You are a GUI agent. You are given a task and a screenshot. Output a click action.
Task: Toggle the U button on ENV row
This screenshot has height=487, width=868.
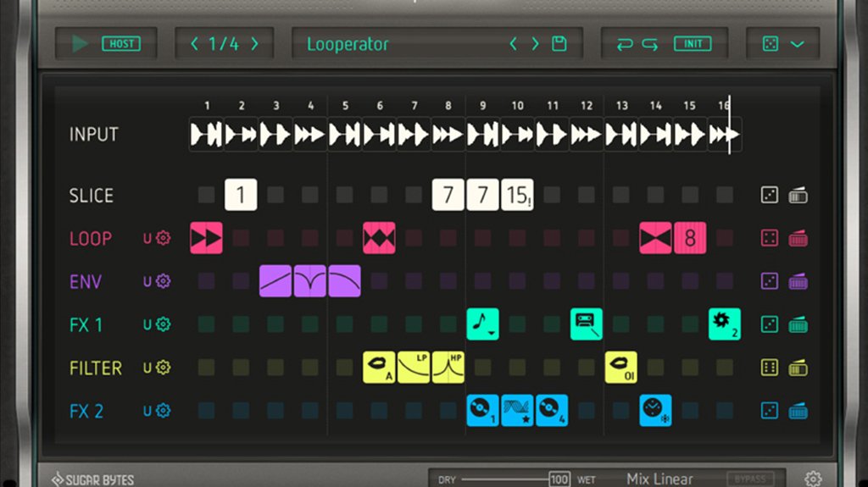pos(147,282)
